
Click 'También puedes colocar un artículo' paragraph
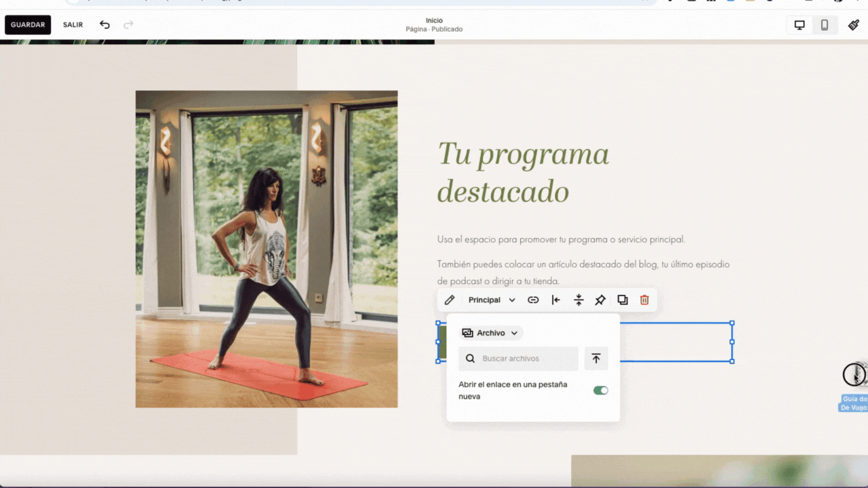[x=583, y=272]
